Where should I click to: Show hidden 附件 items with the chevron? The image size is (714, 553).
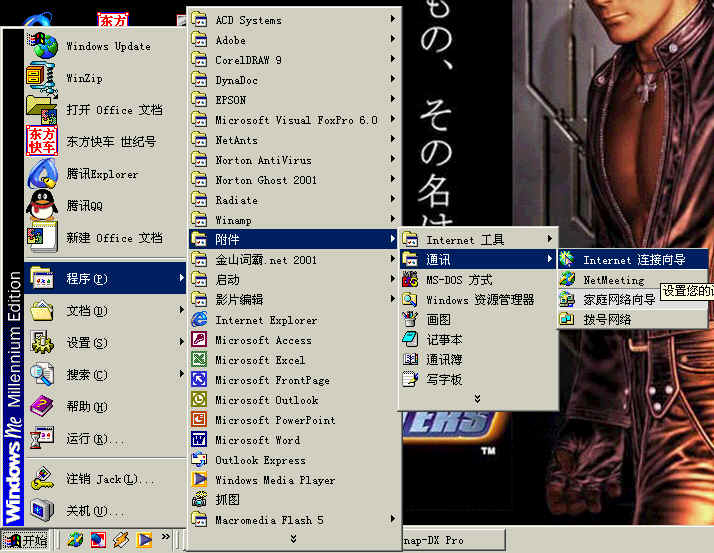coord(477,399)
